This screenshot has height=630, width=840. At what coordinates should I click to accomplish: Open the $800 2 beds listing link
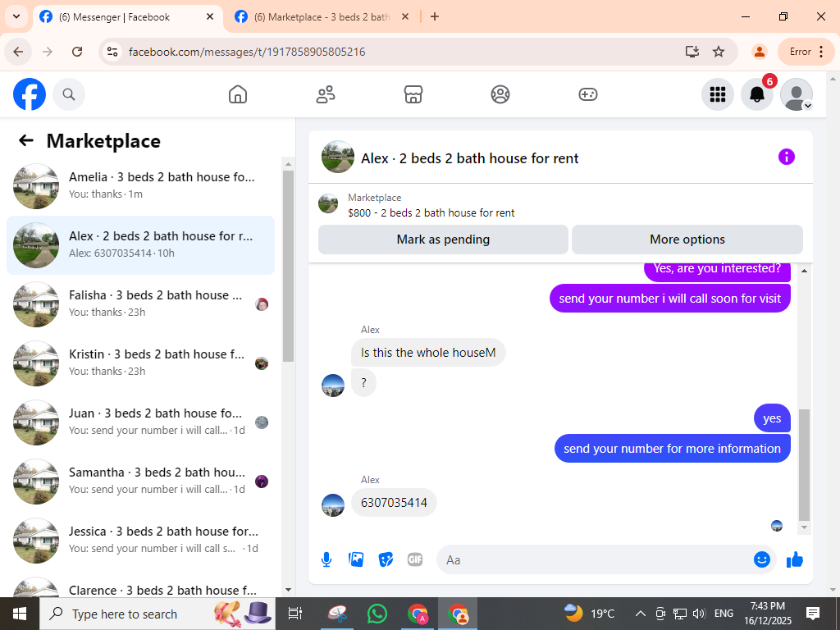[431, 212]
